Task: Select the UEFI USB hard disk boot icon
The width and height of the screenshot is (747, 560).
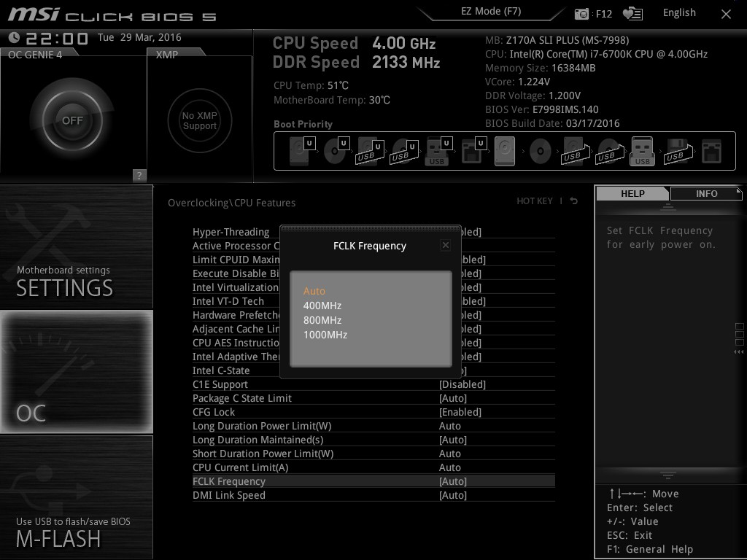Action: tap(370, 151)
